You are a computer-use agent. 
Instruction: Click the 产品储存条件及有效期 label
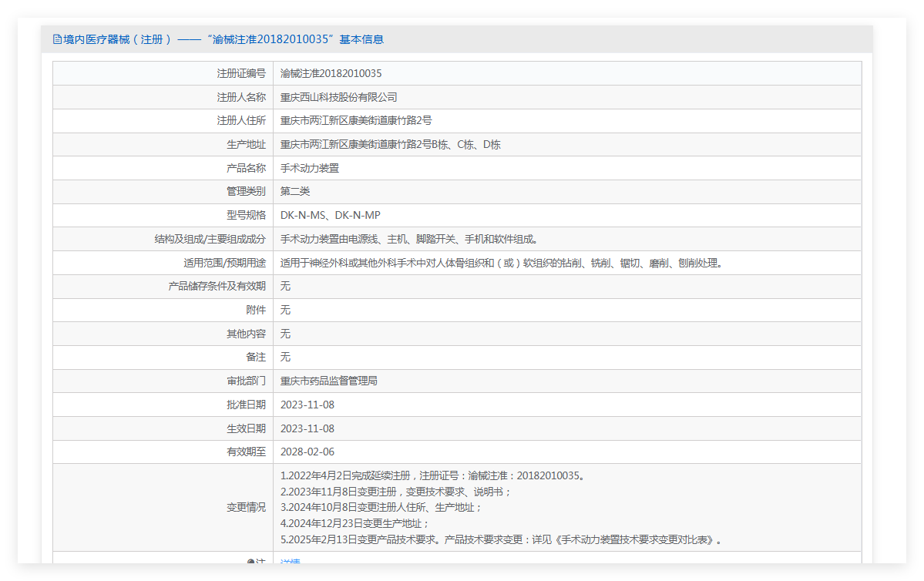[217, 287]
